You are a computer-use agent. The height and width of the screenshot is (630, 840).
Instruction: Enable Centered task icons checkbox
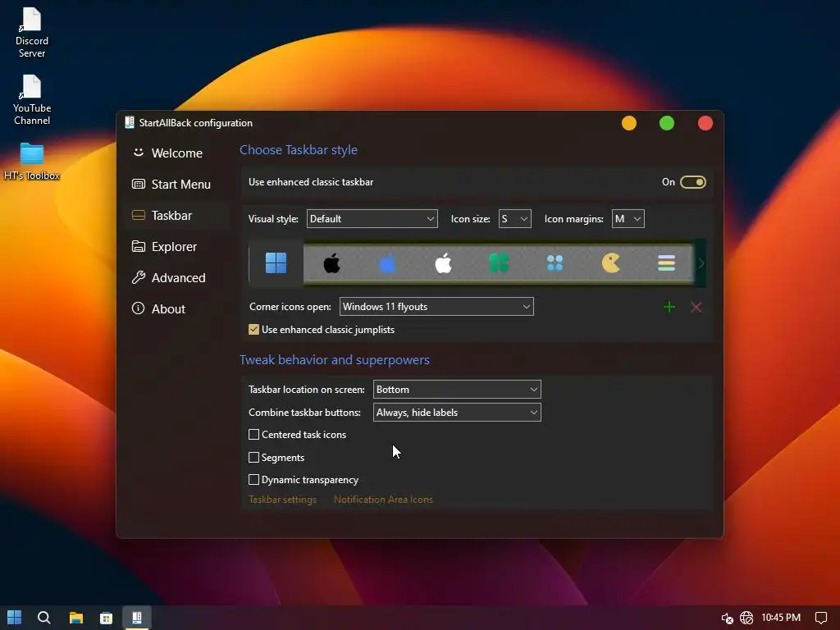pyautogui.click(x=254, y=435)
